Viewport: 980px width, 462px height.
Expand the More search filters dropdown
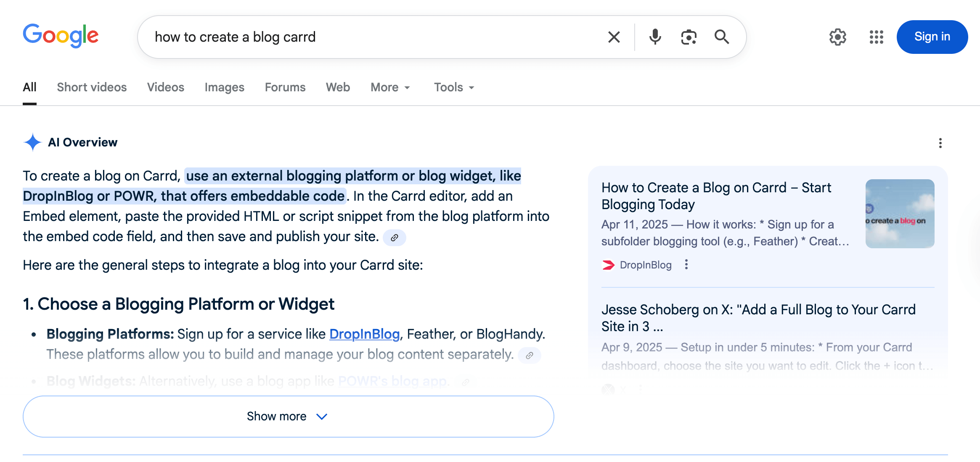tap(390, 88)
